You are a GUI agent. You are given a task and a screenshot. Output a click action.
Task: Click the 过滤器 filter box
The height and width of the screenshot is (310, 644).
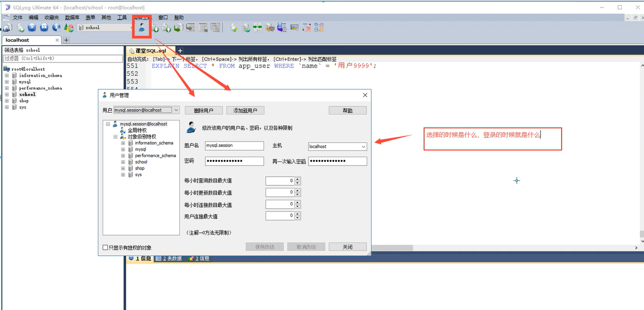[x=62, y=59]
